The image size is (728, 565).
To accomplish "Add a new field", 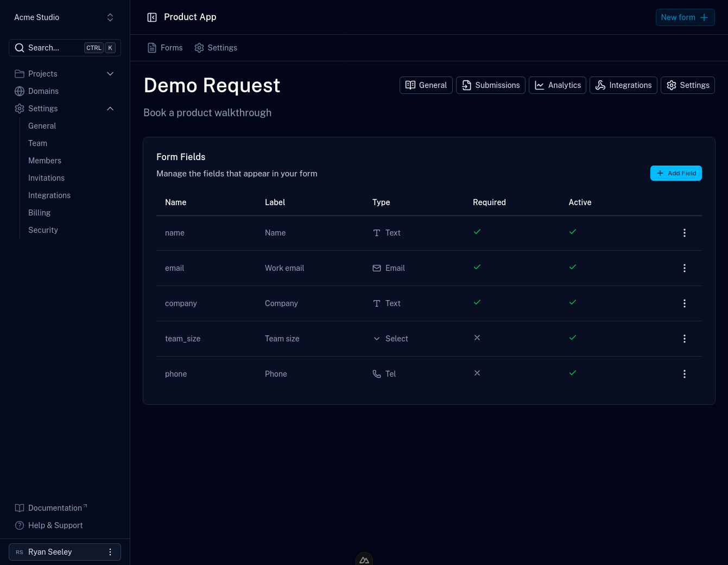I will coord(676,173).
